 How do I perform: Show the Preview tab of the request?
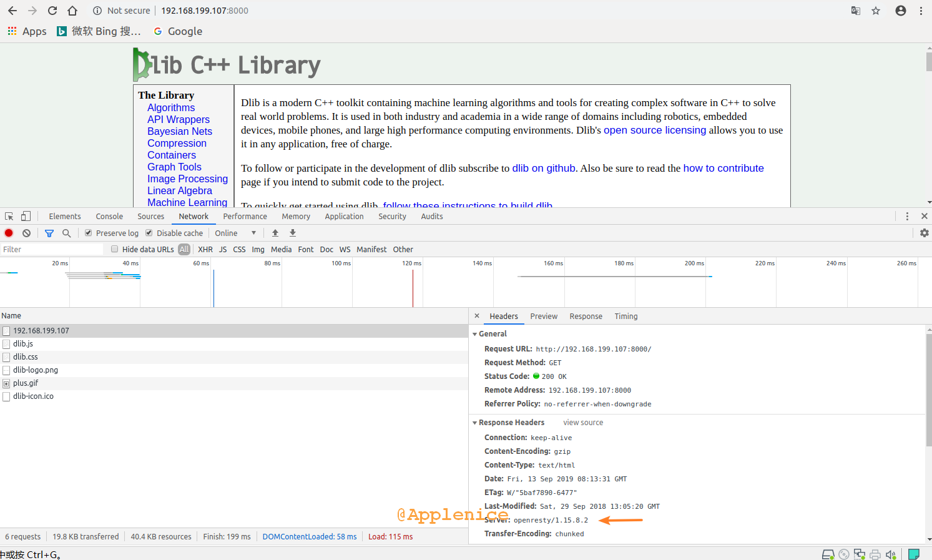coord(544,317)
